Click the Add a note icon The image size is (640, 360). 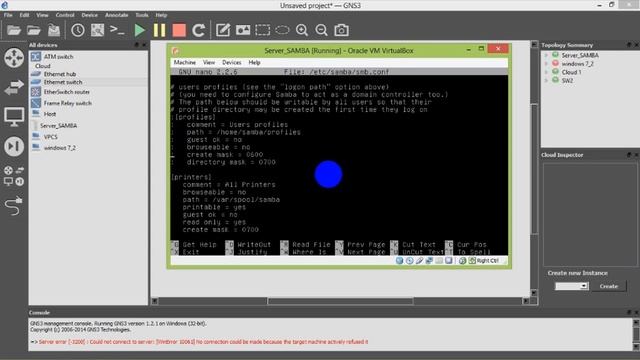pos(223,30)
